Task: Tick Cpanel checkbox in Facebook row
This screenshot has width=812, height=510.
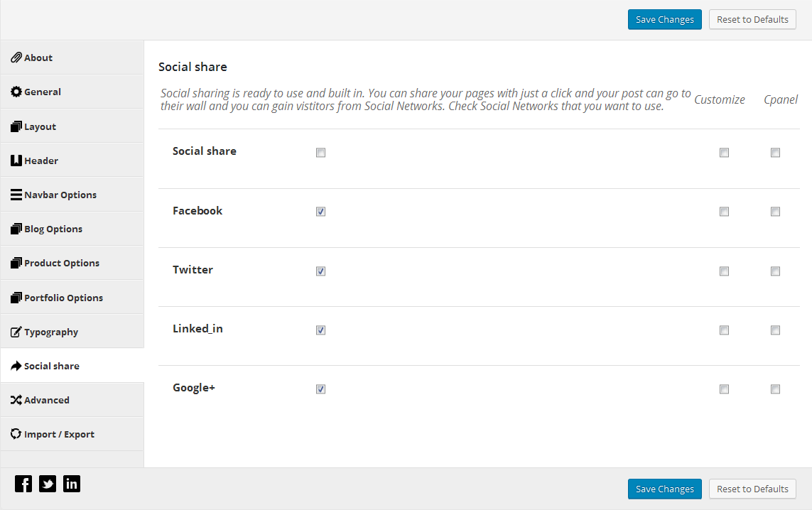Action: point(775,211)
